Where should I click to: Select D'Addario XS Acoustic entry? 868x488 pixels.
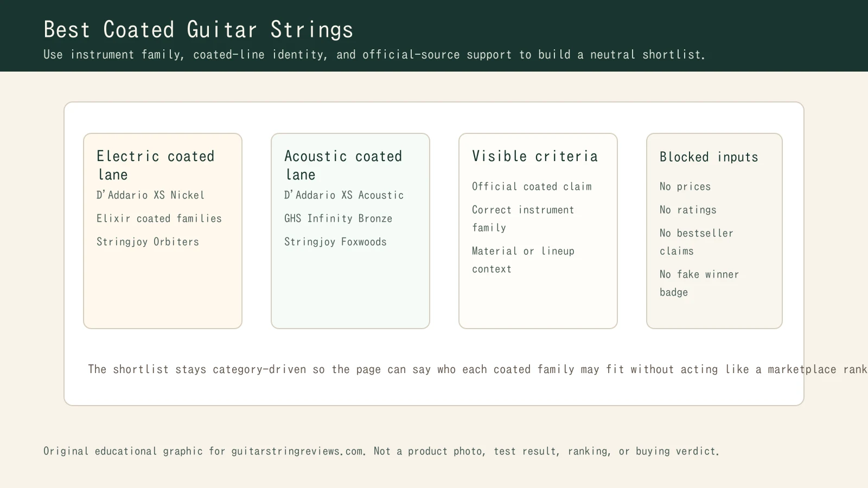tap(344, 195)
